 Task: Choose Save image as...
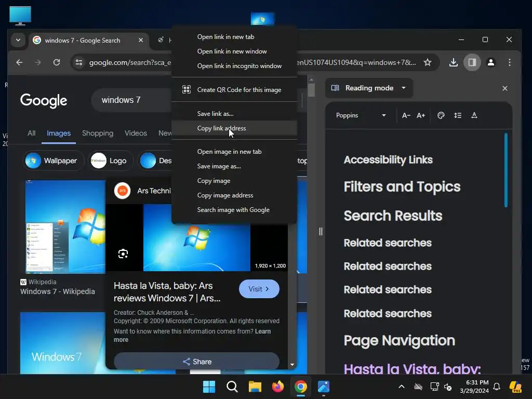(x=234, y=166)
